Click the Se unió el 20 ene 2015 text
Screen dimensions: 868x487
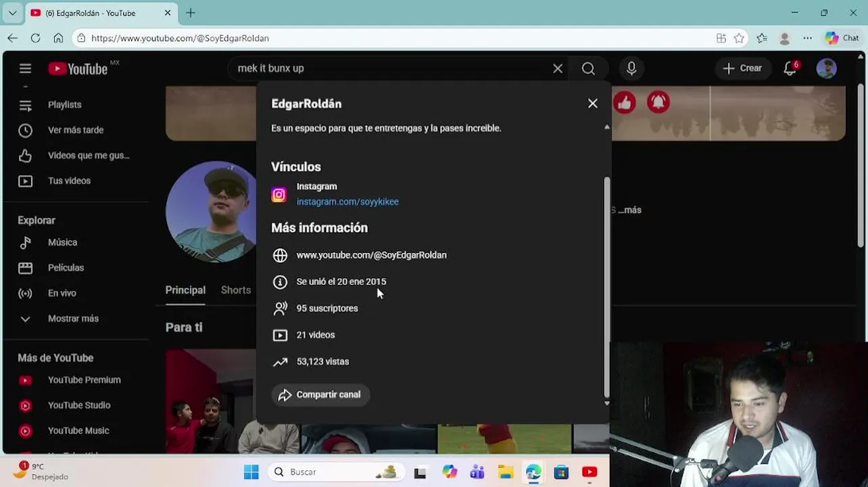click(341, 281)
